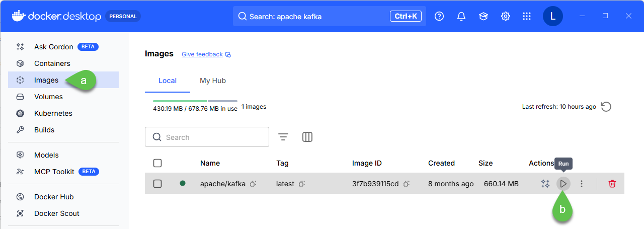644x229 pixels.
Task: Delete the apache/kafka image
Action: (x=612, y=184)
